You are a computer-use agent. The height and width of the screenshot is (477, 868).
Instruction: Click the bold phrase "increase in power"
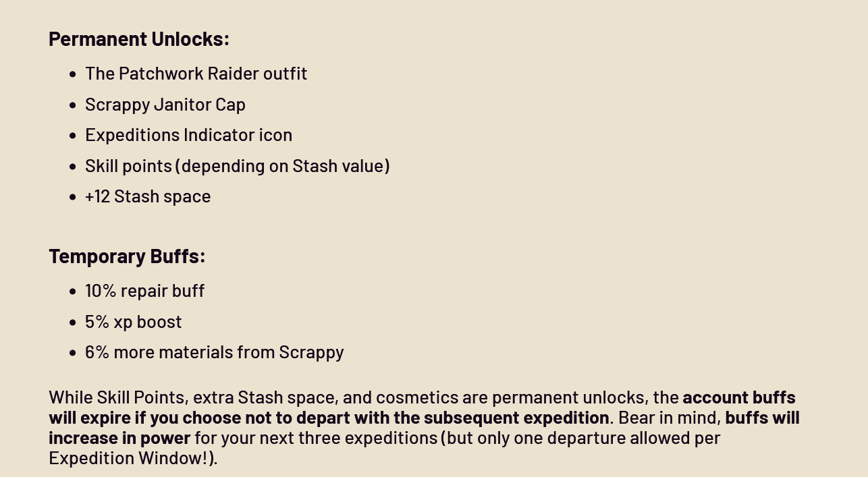(119, 438)
